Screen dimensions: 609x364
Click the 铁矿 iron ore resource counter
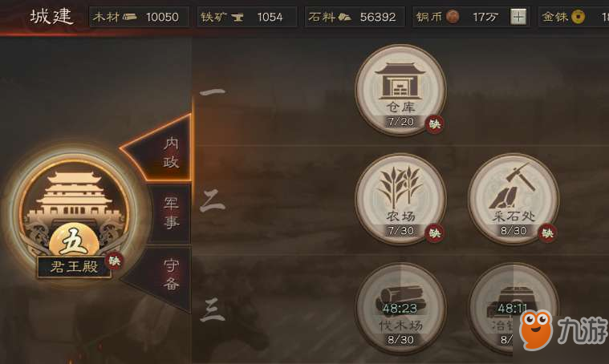(246, 17)
